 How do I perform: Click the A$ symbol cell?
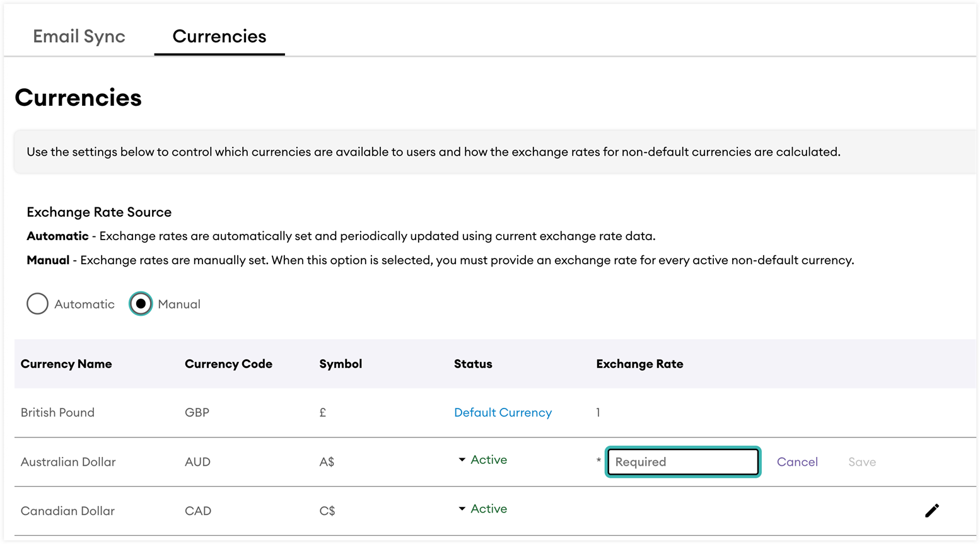pyautogui.click(x=327, y=461)
